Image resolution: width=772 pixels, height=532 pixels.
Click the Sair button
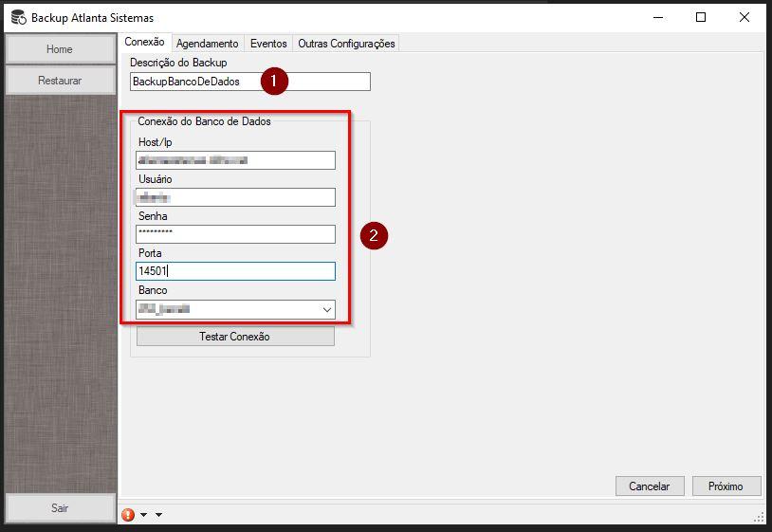tap(60, 508)
